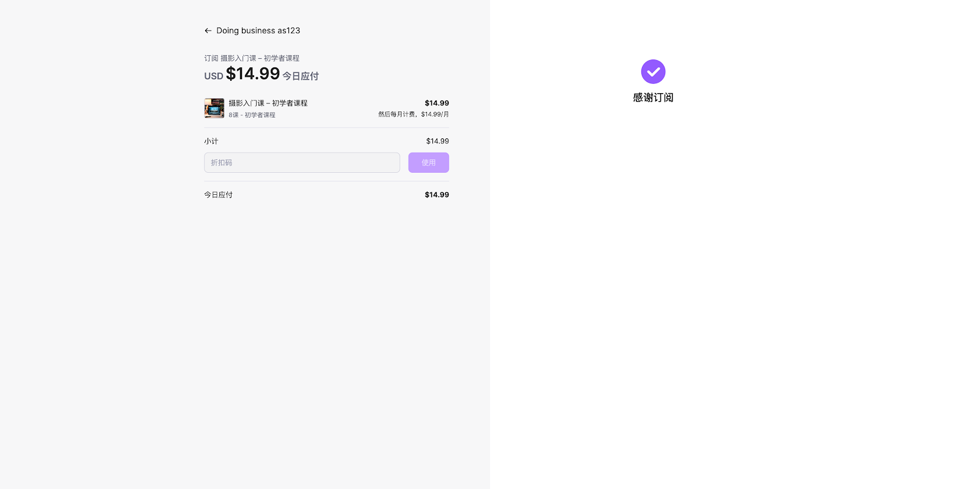Click inside the 折扣码 discount code field
980x489 pixels.
click(x=301, y=162)
